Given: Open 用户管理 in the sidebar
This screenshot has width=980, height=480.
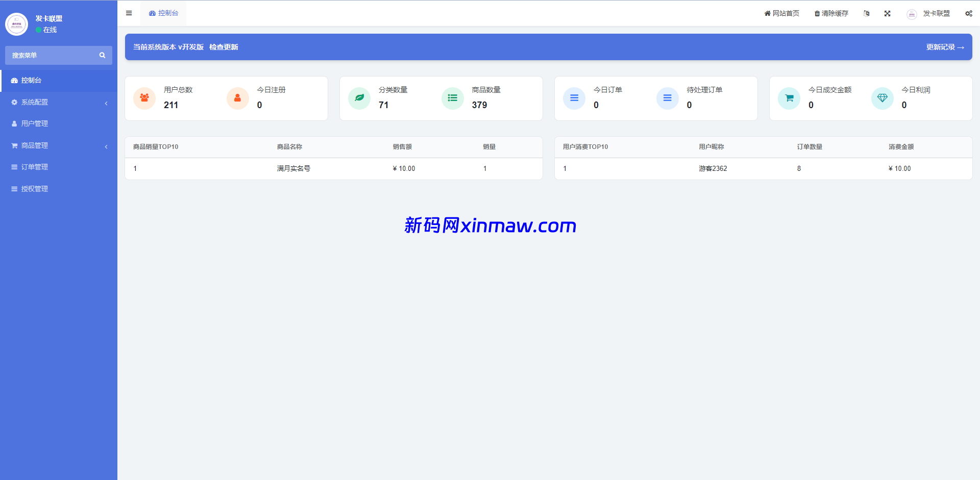Looking at the screenshot, I should pyautogui.click(x=35, y=124).
